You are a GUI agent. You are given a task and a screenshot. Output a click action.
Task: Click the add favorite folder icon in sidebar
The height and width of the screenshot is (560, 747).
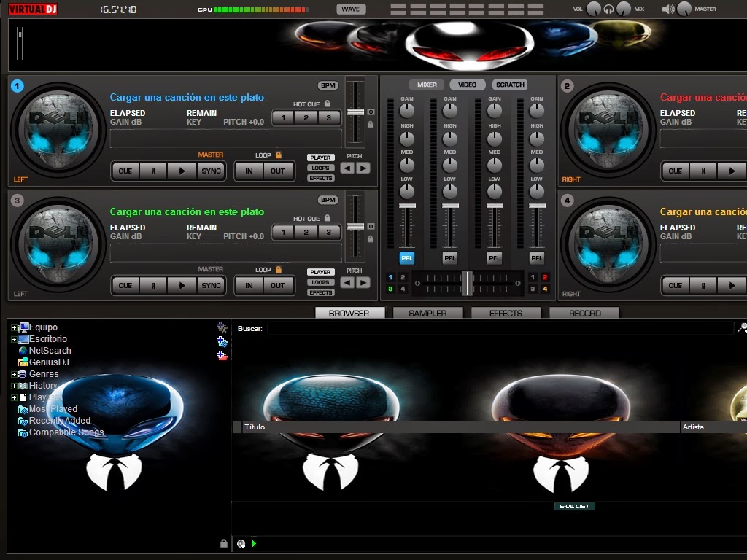click(x=221, y=327)
